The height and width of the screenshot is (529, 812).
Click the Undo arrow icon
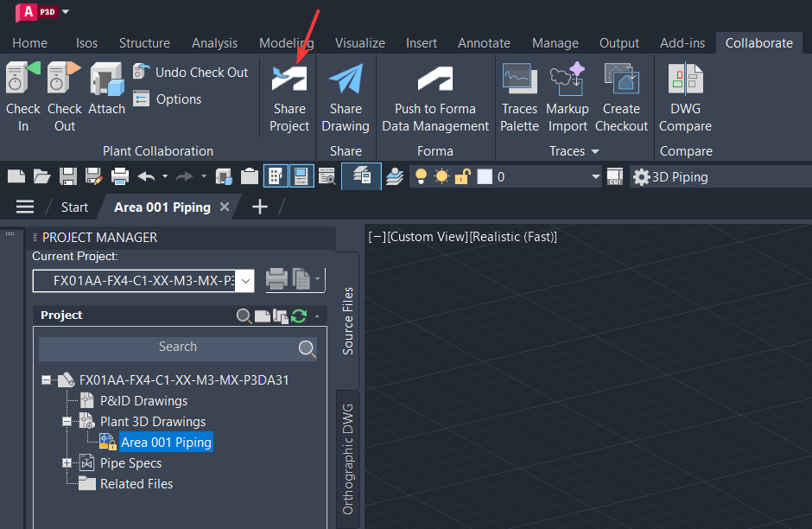tap(147, 176)
